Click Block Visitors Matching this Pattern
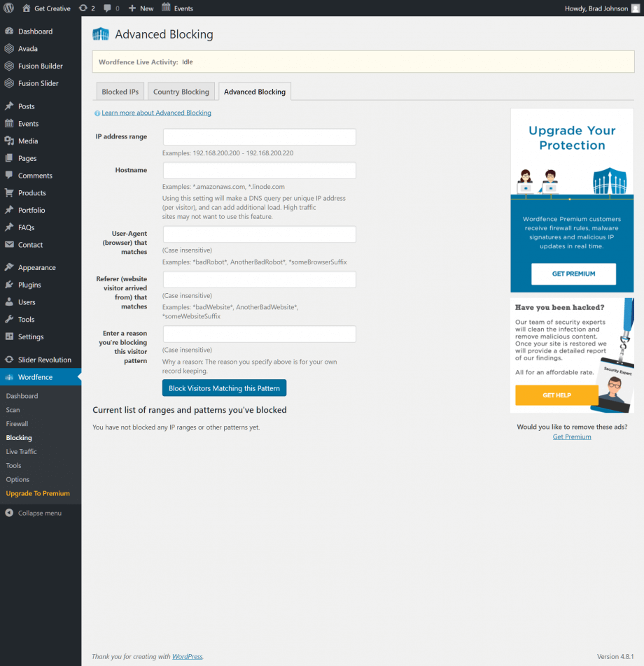This screenshot has width=644, height=666. tap(224, 388)
